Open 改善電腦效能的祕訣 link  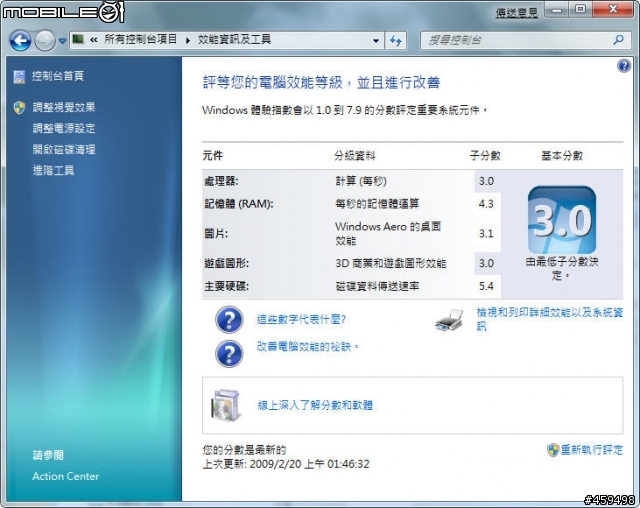coord(307,347)
